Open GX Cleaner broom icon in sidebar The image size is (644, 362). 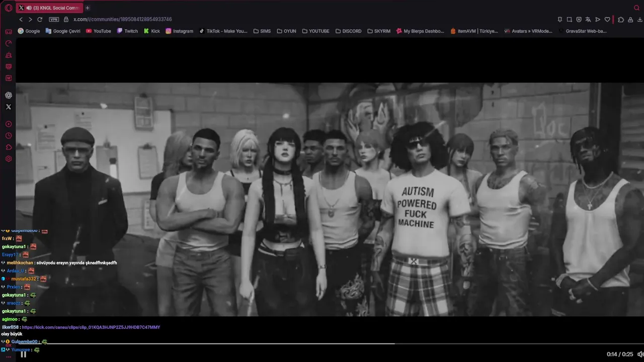pos(9,55)
